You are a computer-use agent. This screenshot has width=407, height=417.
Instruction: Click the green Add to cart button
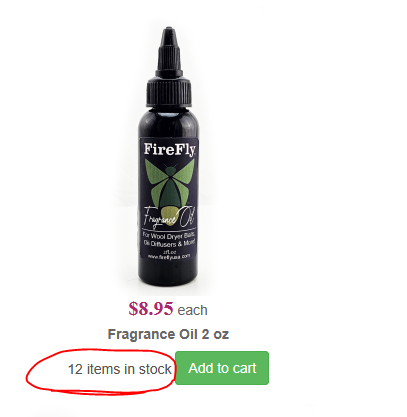222,368
